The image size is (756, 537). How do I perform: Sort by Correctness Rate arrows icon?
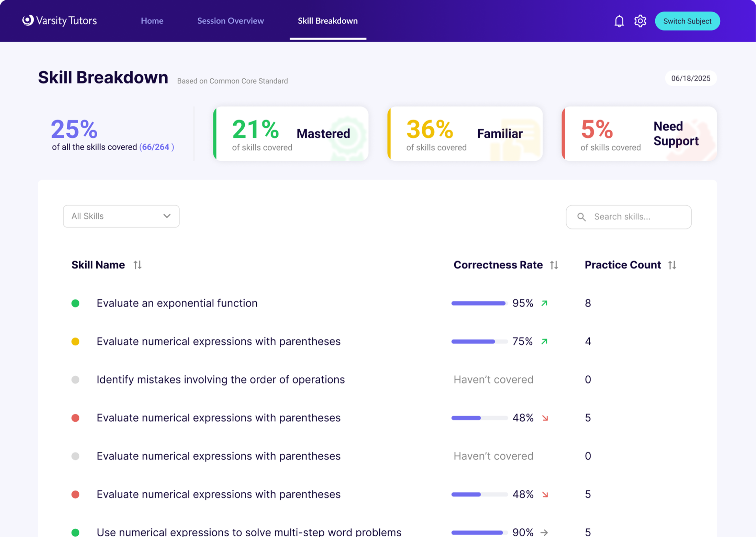click(x=554, y=265)
